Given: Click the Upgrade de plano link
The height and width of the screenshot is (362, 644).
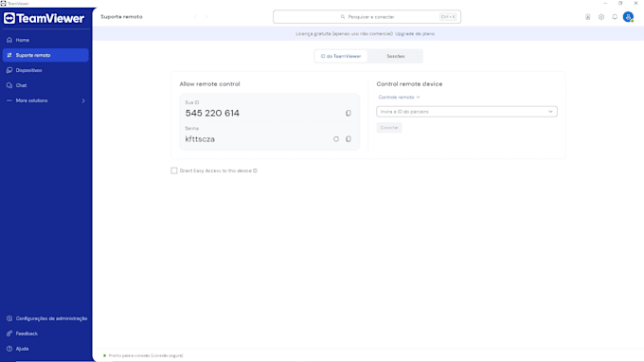Looking at the screenshot, I should tap(415, 34).
